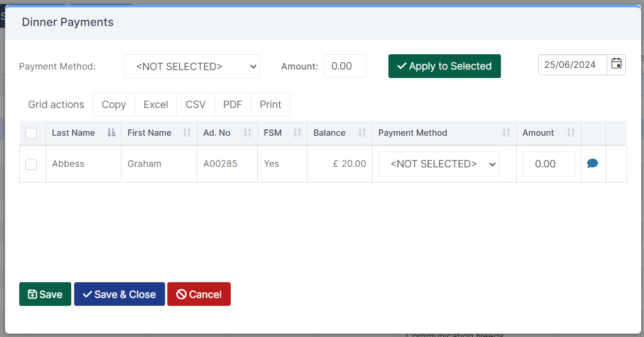Sort by Ad. No column icon

point(247,133)
